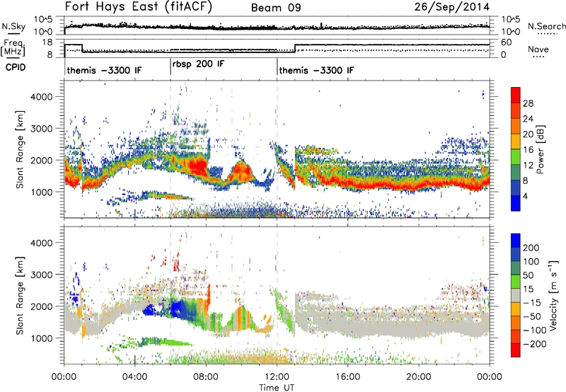Click the '-100' velocity color bar tick
566x392 pixels.
[535, 330]
